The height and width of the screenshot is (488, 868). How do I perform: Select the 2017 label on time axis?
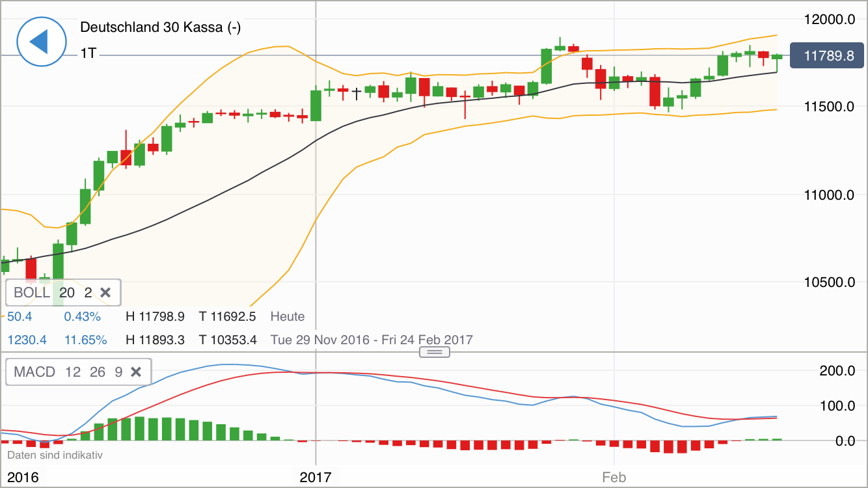click(x=317, y=477)
